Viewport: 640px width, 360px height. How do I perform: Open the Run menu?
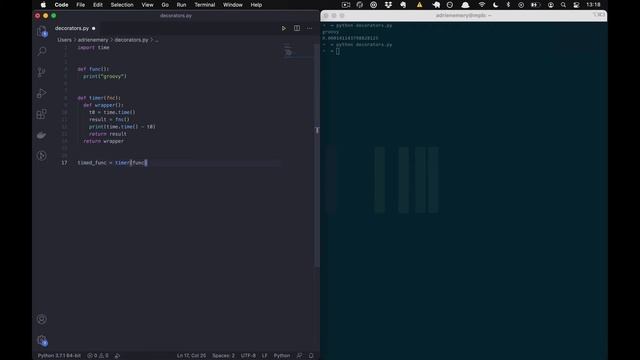(181, 5)
